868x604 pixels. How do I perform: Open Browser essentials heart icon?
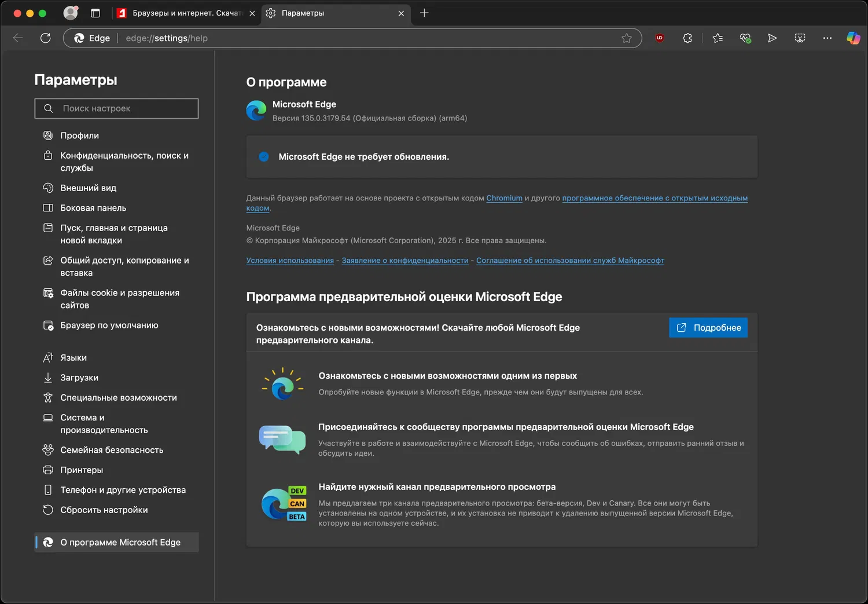tap(745, 38)
